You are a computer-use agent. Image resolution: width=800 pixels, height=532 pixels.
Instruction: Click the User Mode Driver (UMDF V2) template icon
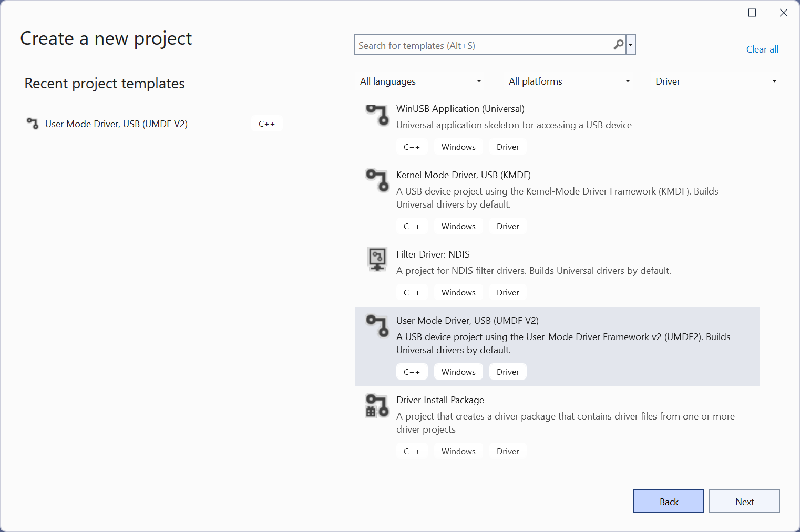tap(377, 326)
